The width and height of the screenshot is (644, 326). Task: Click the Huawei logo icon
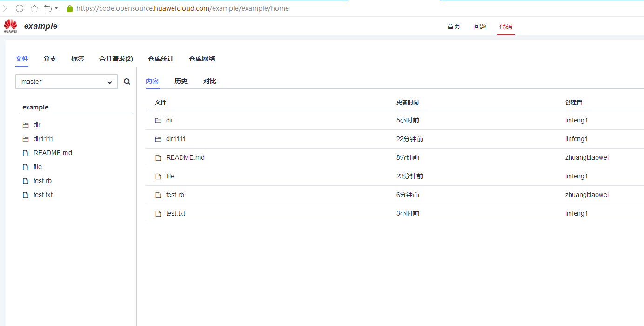[10, 26]
